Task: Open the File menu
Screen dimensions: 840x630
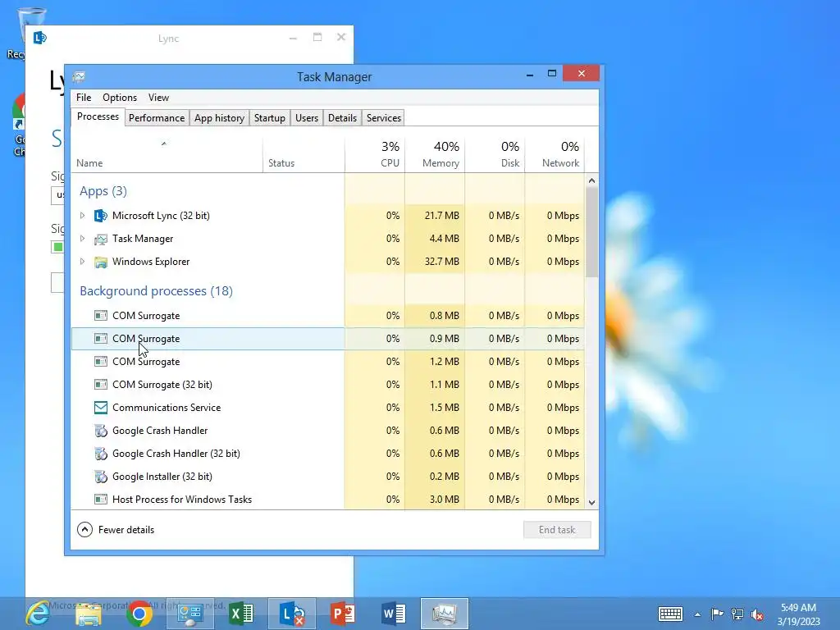Action: click(x=84, y=98)
